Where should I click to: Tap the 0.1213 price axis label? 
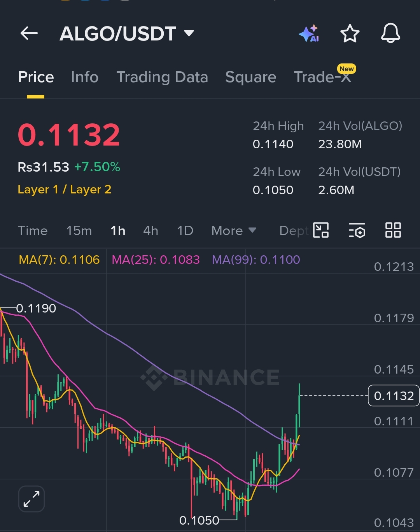click(394, 267)
